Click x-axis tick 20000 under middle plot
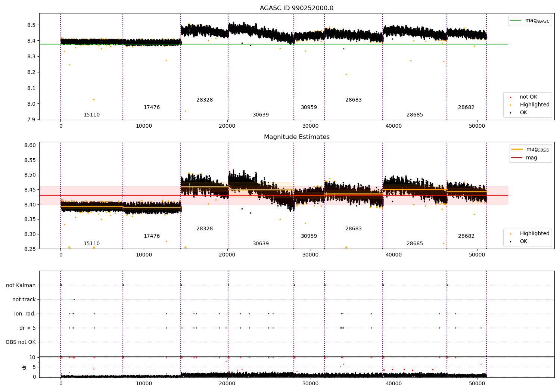Viewport: 560px width, 392px height. pos(227,255)
